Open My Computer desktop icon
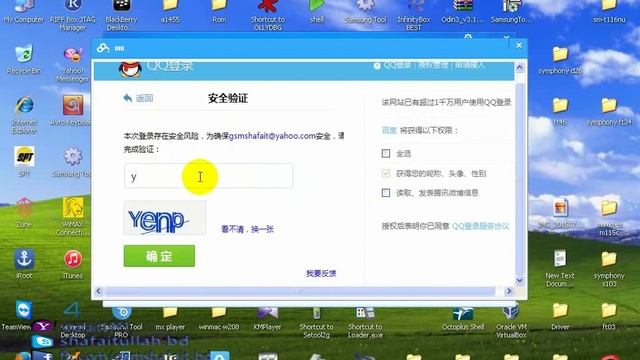 pyautogui.click(x=24, y=11)
